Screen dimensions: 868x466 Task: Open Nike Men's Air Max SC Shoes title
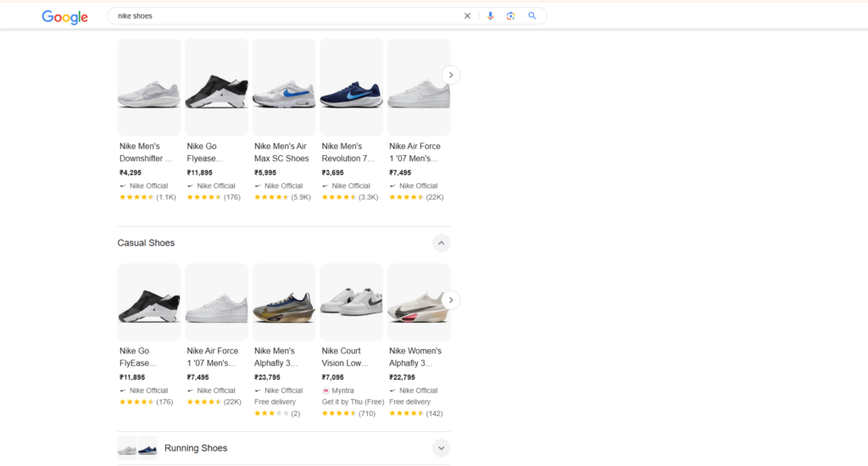[281, 153]
